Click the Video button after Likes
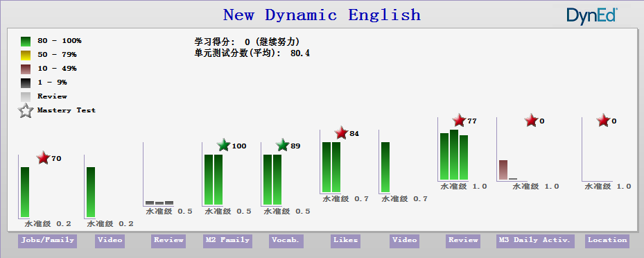 click(405, 241)
